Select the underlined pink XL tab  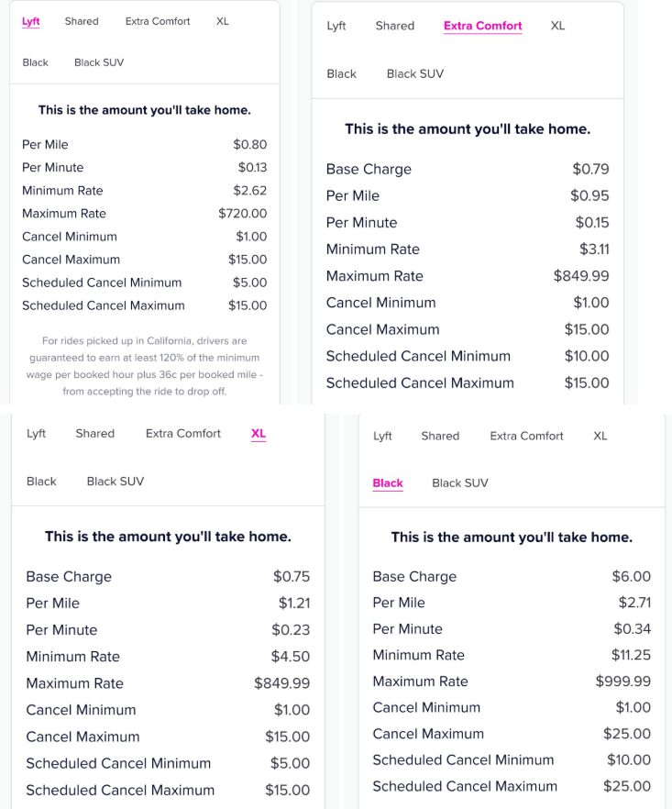pyautogui.click(x=259, y=433)
